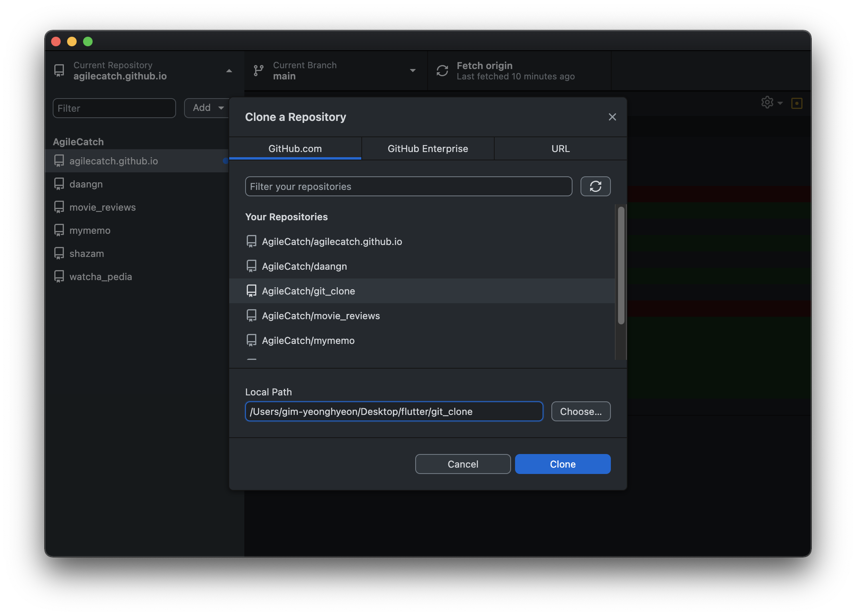This screenshot has width=856, height=616.
Task: Click the Your Repositories heading
Action: (286, 217)
